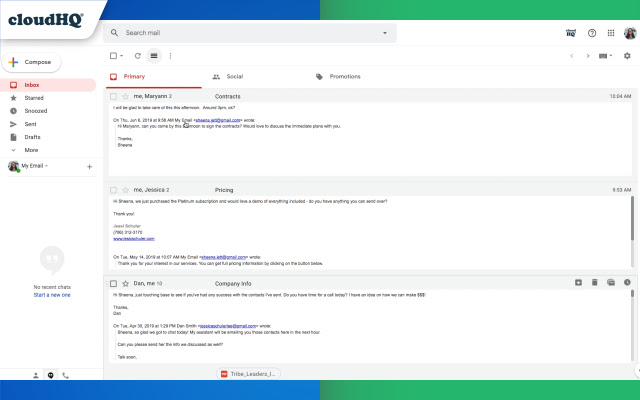Click the Start a new one chat link
The image size is (640, 400).
pyautogui.click(x=52, y=295)
